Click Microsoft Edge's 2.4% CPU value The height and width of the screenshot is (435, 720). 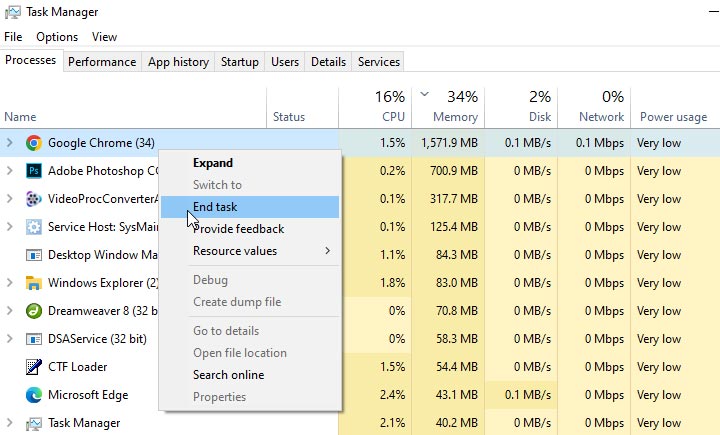tap(393, 395)
